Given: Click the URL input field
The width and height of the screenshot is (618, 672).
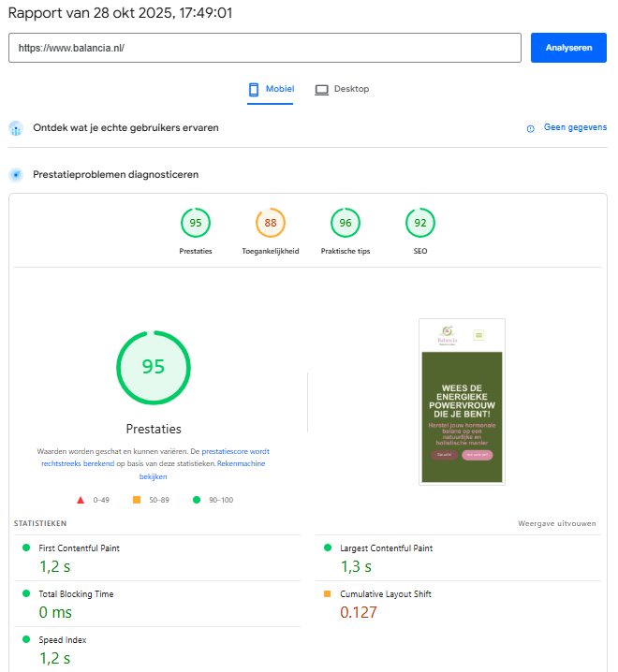Looking at the screenshot, I should [264, 48].
